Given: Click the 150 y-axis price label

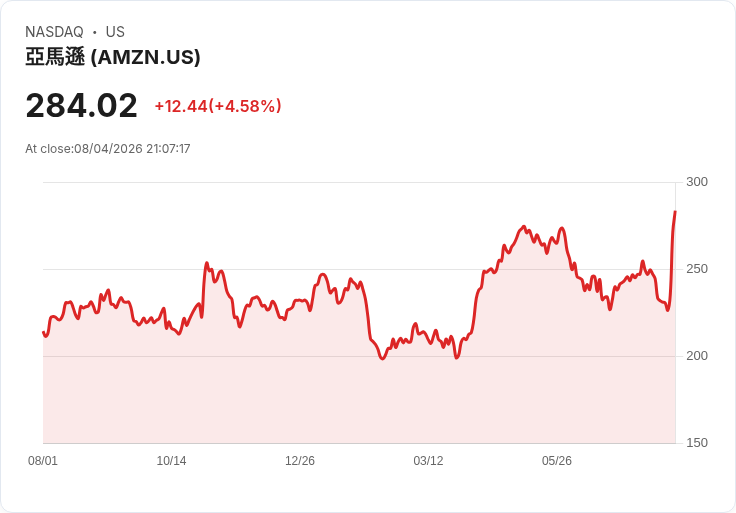Looking at the screenshot, I should point(697,443).
